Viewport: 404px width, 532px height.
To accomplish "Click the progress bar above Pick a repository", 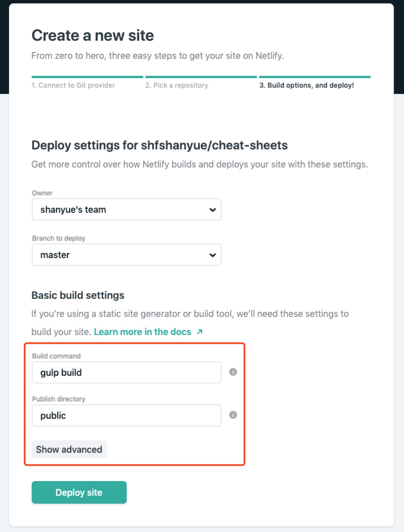I will click(201, 77).
